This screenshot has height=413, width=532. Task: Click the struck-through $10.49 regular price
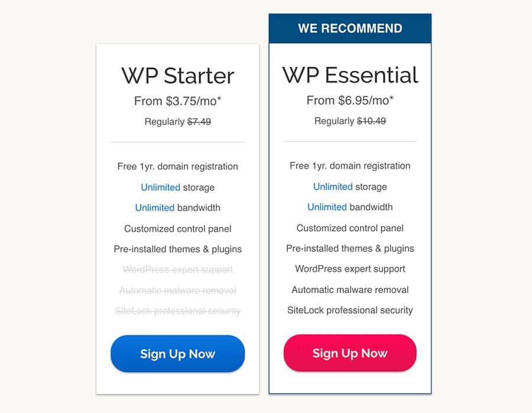pyautogui.click(x=371, y=121)
